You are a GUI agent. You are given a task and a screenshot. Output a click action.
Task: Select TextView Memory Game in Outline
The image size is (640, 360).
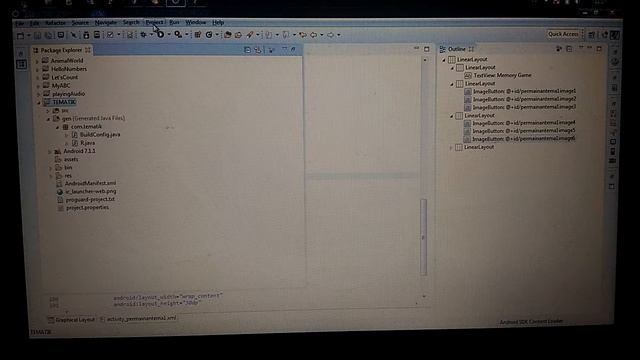[502, 76]
